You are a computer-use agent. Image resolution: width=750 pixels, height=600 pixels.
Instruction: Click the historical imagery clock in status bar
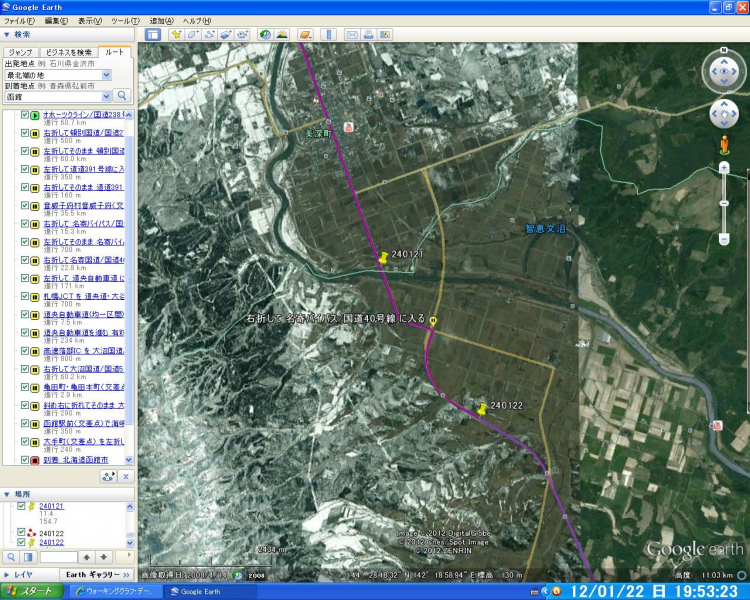(x=238, y=575)
